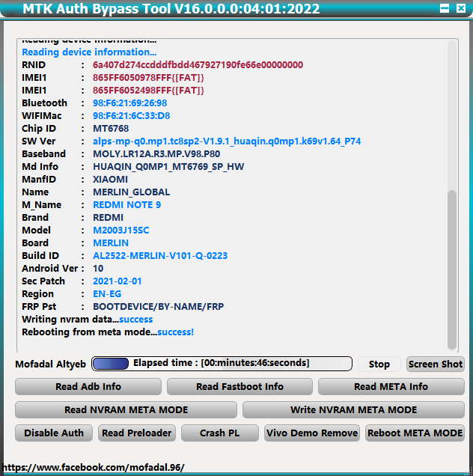Click Read Preloader button
This screenshot has height=476, width=473.
(x=137, y=433)
